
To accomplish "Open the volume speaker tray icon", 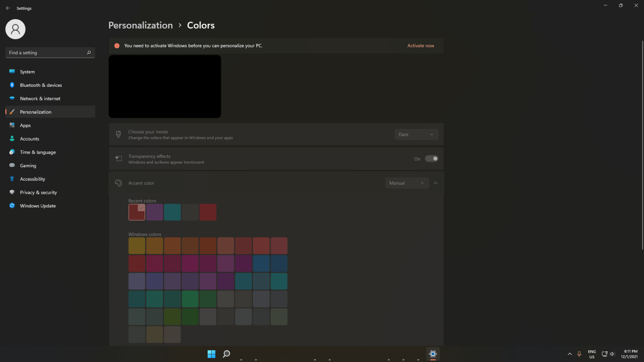I will coord(612,354).
